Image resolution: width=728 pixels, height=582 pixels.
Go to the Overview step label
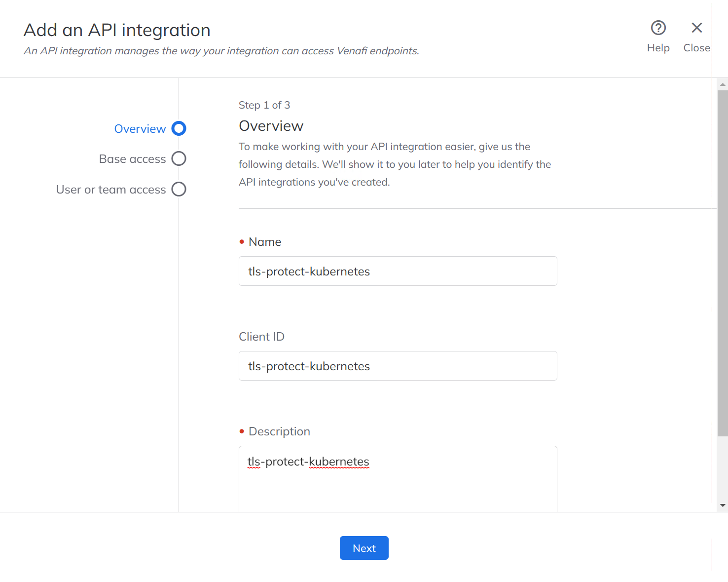click(140, 129)
